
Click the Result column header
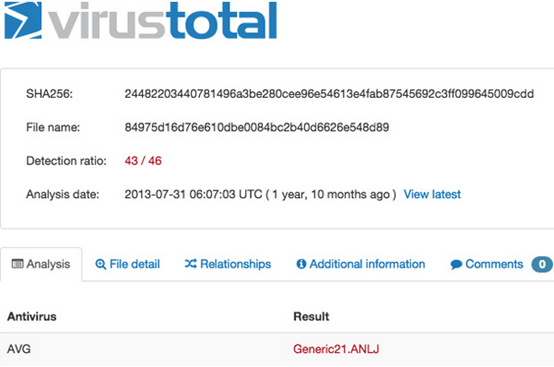click(x=311, y=316)
